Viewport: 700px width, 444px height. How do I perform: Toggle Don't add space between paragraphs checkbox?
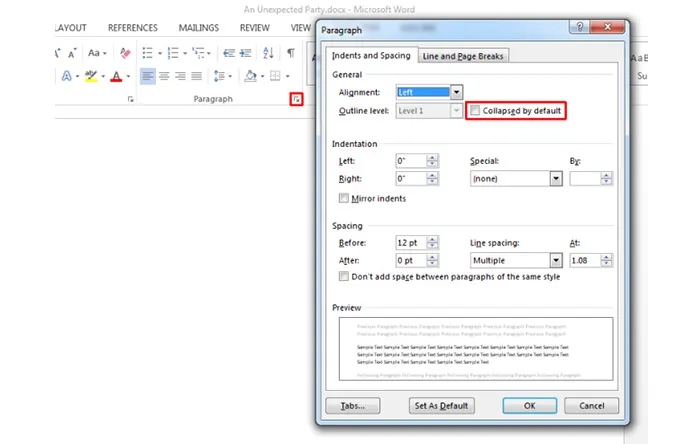pos(344,277)
